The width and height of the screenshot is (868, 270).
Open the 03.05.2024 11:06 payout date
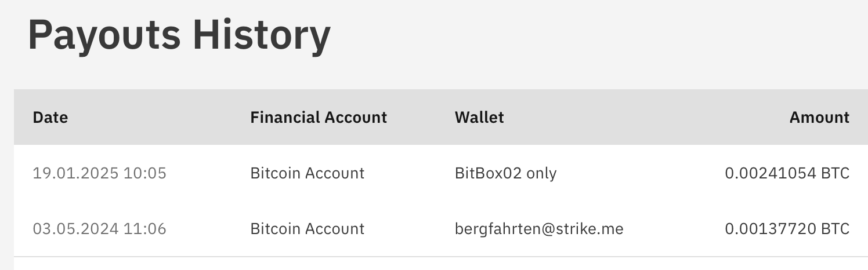[99, 229]
